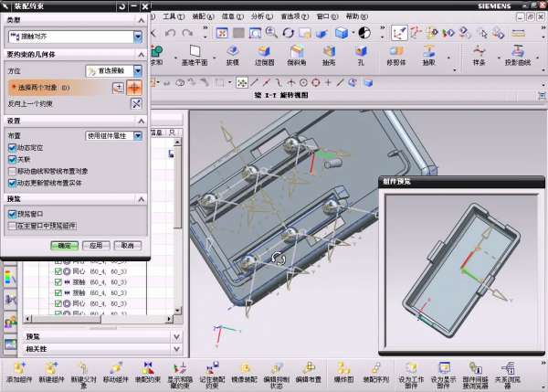Click the half-black circle background icon

tap(364, 33)
